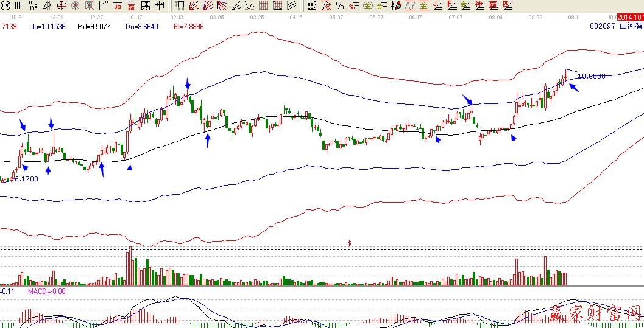Image resolution: width=644 pixels, height=328 pixels.
Task: Click the 10.0000 price level label
Action: tap(590, 76)
